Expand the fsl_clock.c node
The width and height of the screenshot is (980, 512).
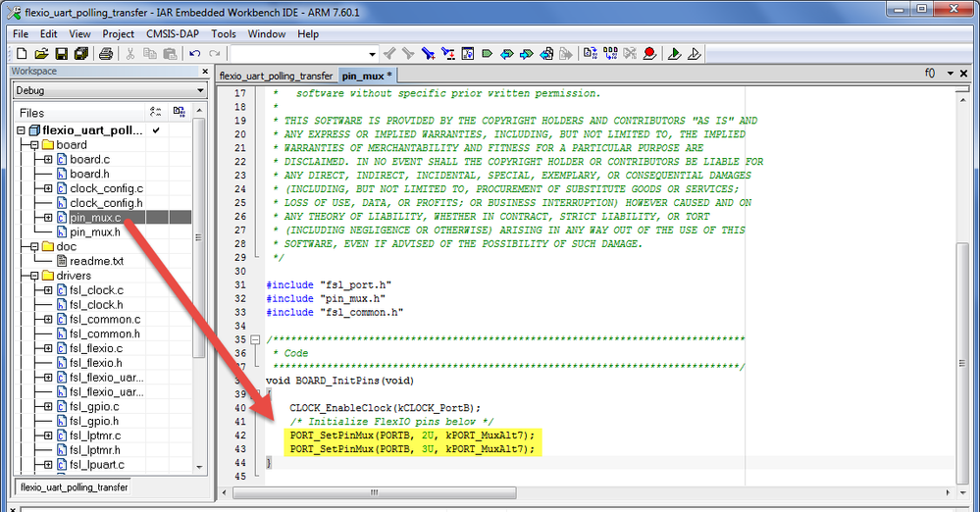point(48,290)
